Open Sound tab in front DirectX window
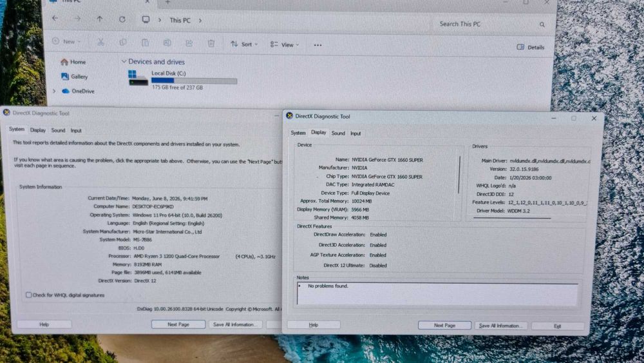Screen dimensions: 644x363 coord(338,133)
